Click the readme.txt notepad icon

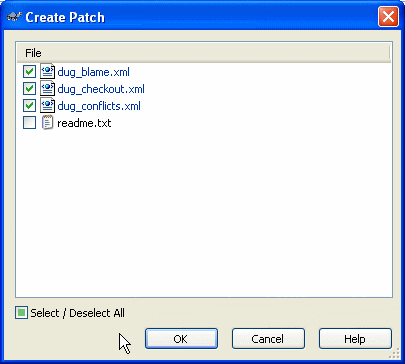pyautogui.click(x=47, y=122)
